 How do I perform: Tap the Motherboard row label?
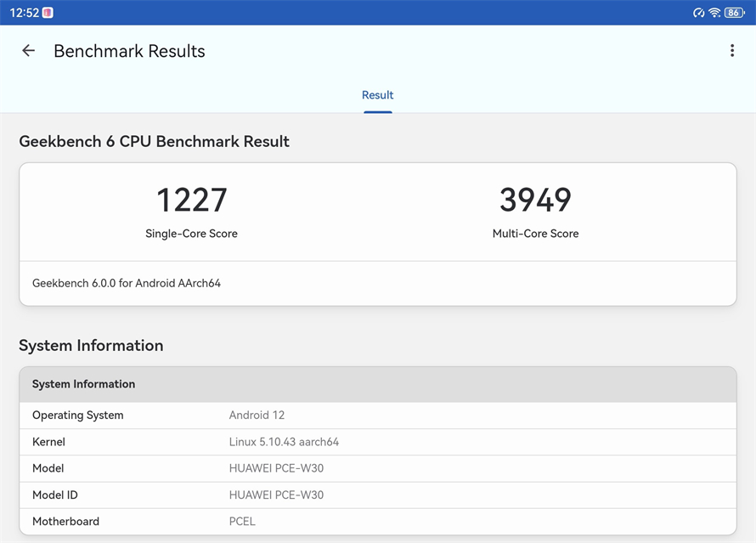click(x=65, y=521)
